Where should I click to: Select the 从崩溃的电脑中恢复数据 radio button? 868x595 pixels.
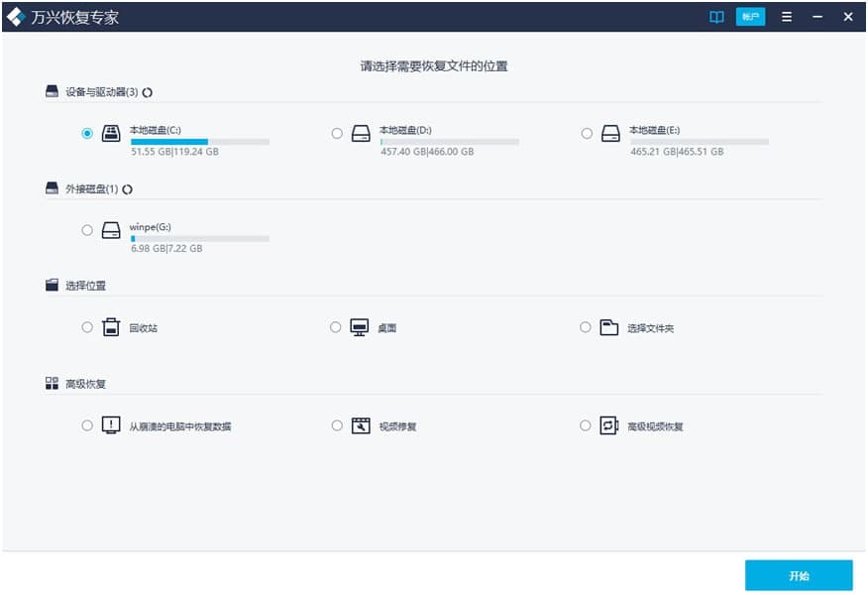87,425
